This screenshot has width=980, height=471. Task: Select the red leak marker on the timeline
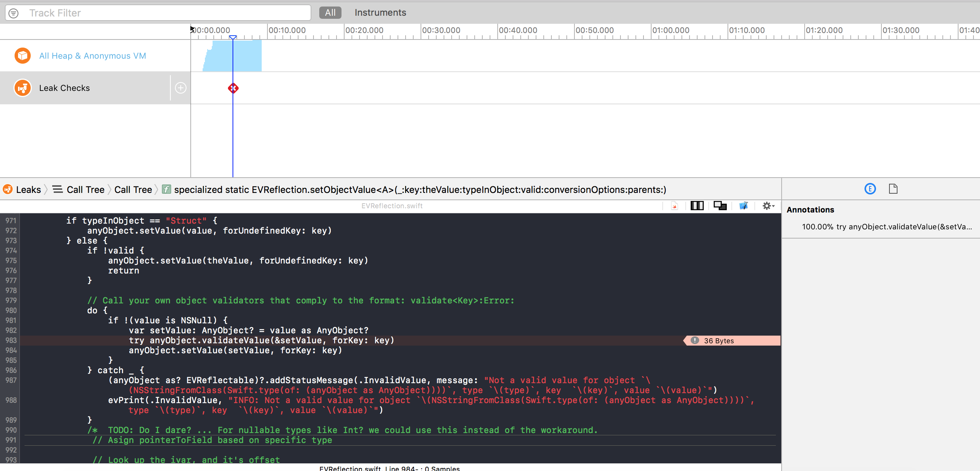coord(233,88)
